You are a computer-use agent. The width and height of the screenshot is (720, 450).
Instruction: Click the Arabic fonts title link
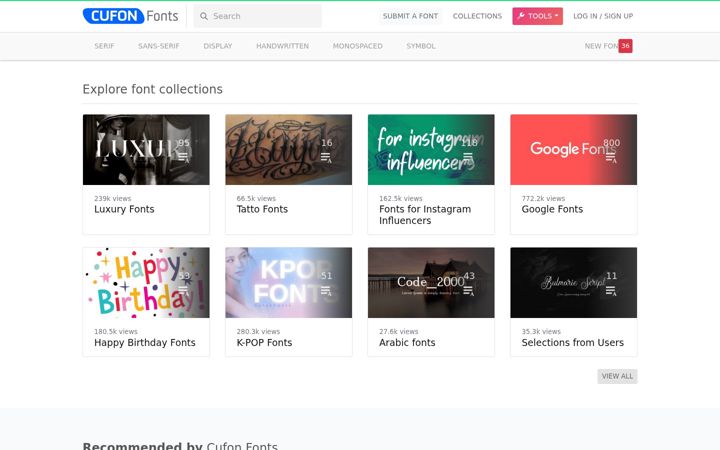coord(407,343)
